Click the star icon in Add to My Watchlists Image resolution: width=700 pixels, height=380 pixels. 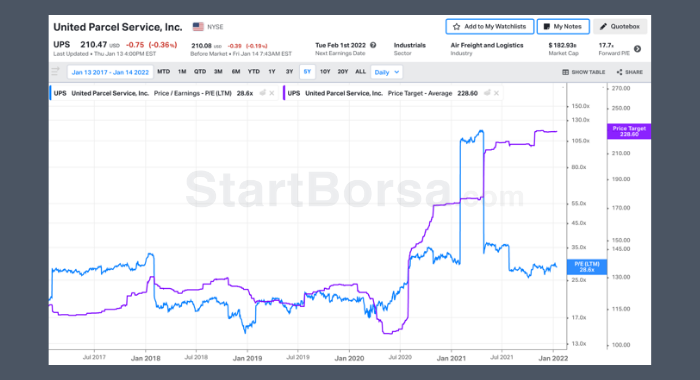(456, 27)
